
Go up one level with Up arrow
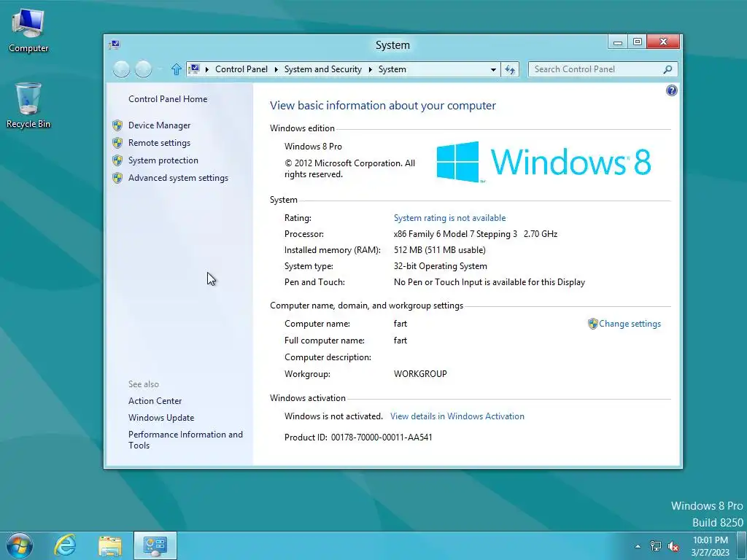click(177, 69)
